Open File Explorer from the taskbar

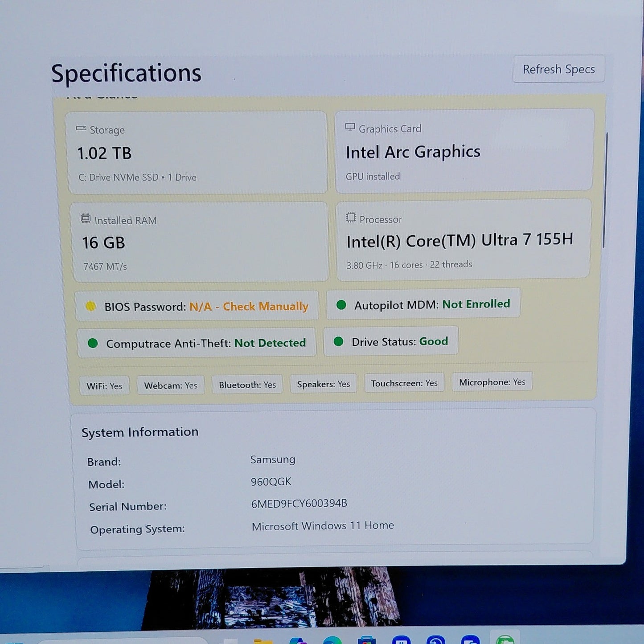pos(263,641)
